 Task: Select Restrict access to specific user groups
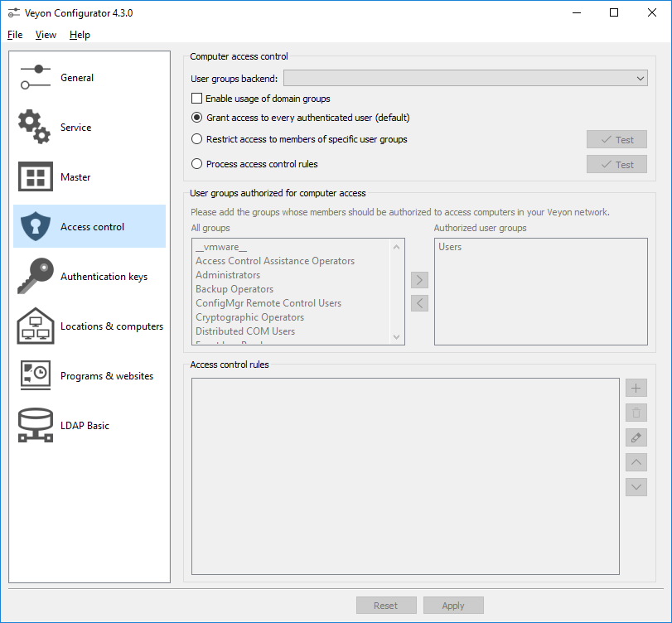tap(196, 139)
